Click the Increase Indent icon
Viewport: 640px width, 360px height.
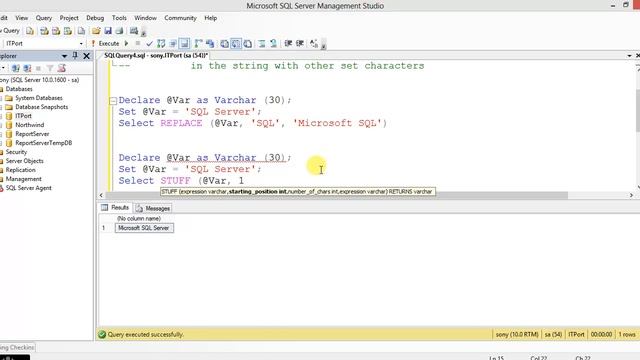pyautogui.click(x=300, y=43)
